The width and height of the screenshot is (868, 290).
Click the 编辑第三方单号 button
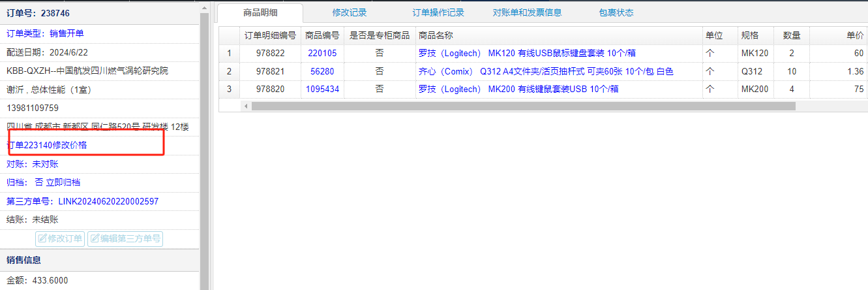[x=125, y=238]
